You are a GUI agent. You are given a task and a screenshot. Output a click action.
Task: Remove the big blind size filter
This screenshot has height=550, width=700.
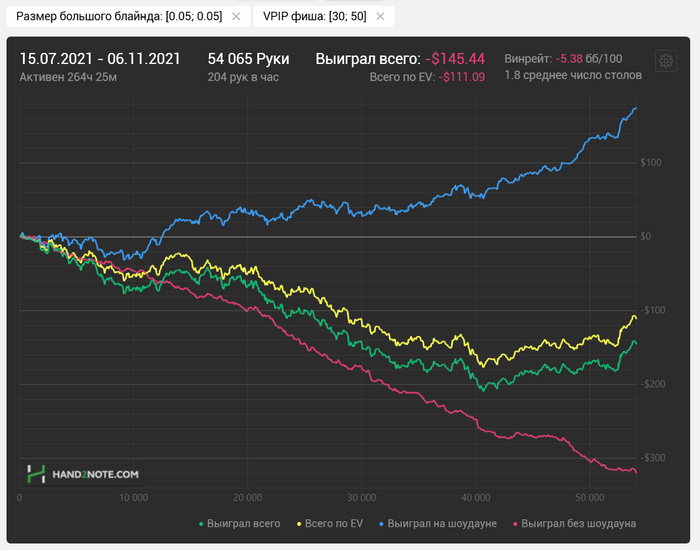[236, 17]
